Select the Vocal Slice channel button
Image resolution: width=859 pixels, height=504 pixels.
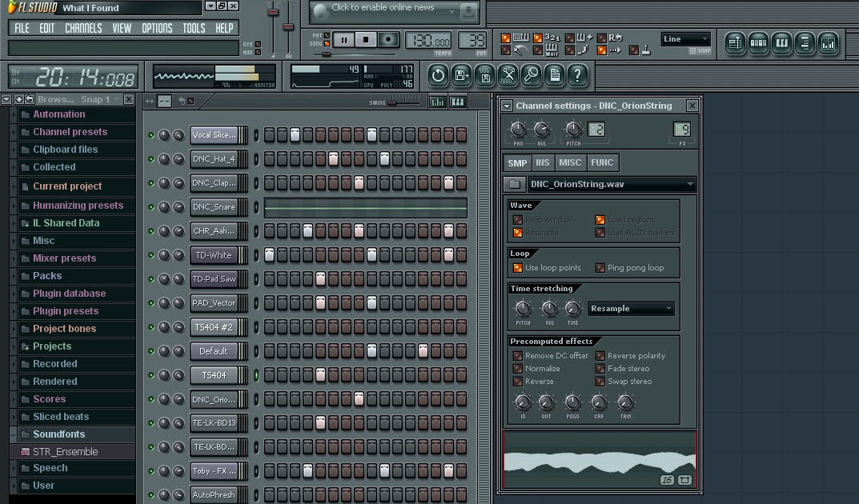pos(214,135)
